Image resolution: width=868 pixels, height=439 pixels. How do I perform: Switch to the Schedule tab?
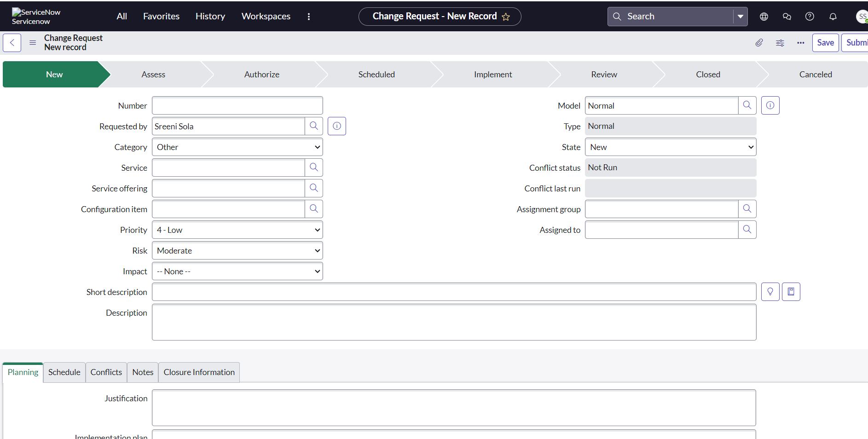click(64, 372)
